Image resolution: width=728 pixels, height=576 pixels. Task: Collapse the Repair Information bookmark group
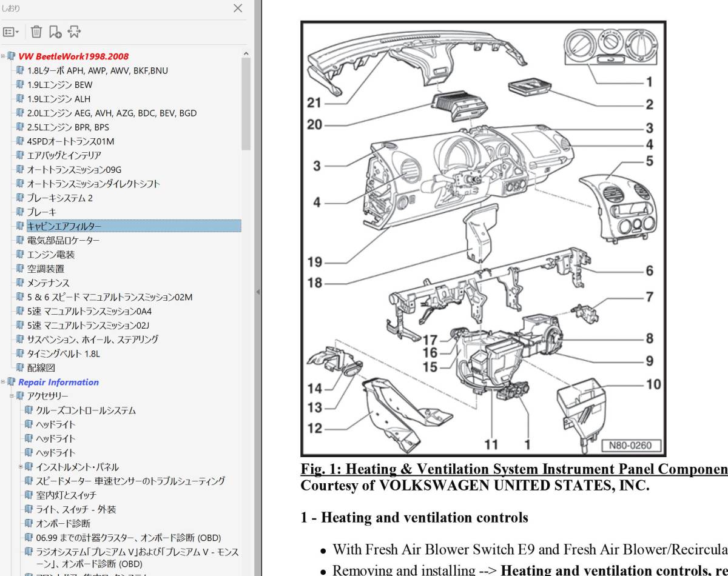pyautogui.click(x=3, y=382)
